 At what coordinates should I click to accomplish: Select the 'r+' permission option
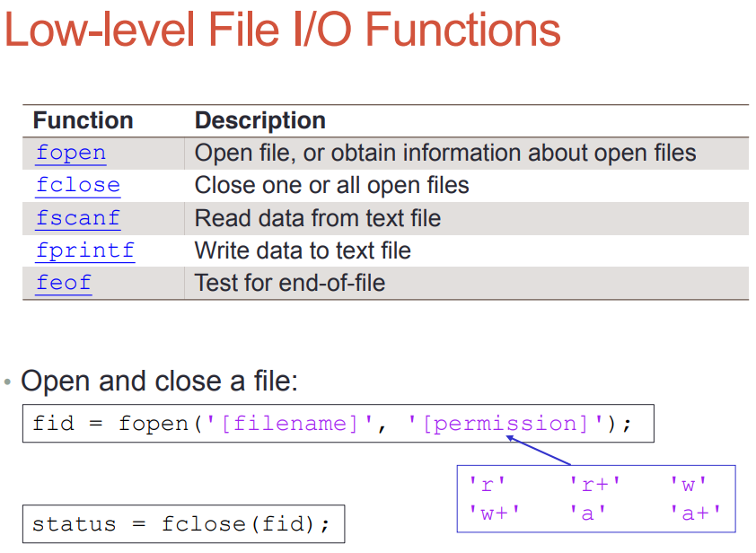pos(595,485)
